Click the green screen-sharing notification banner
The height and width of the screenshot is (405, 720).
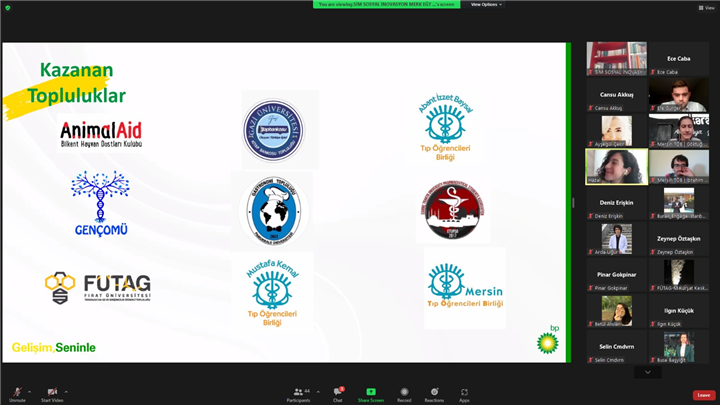pos(387,4)
